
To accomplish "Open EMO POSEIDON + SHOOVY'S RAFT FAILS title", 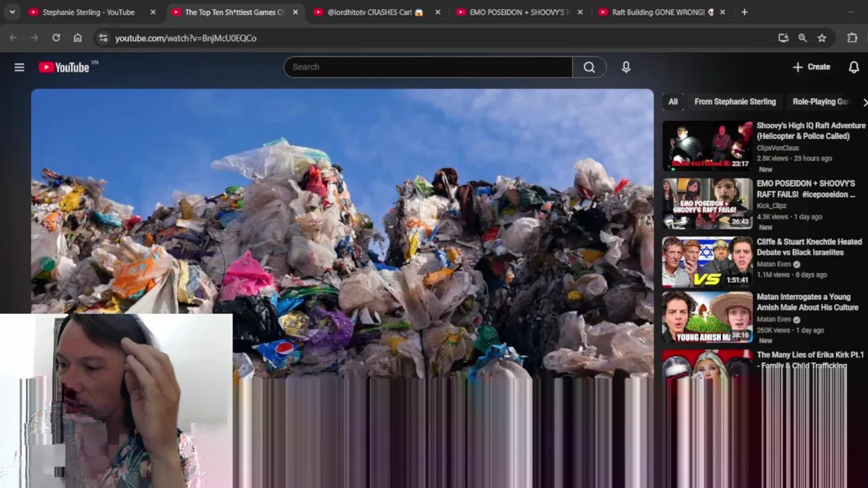I will (806, 189).
